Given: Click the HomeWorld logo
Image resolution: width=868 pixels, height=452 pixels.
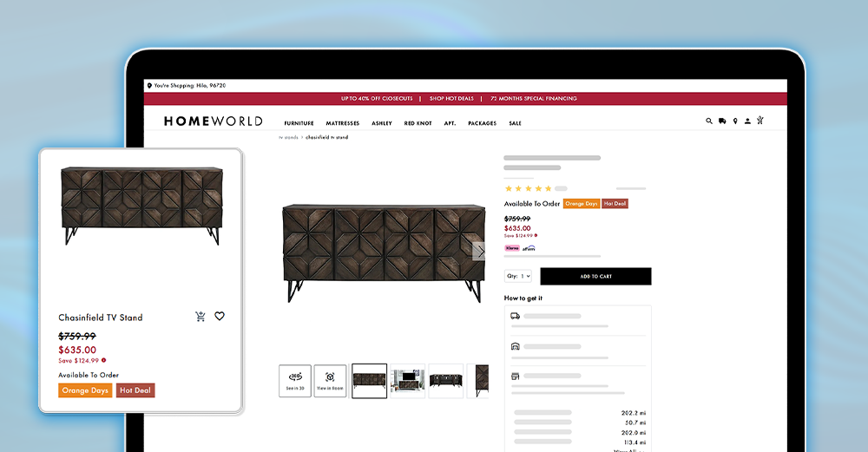Looking at the screenshot, I should [x=213, y=121].
